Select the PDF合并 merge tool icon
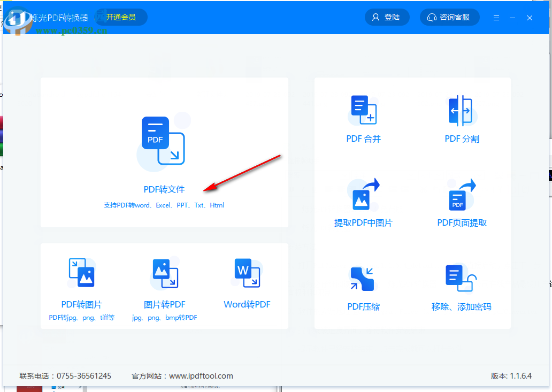 [x=363, y=110]
